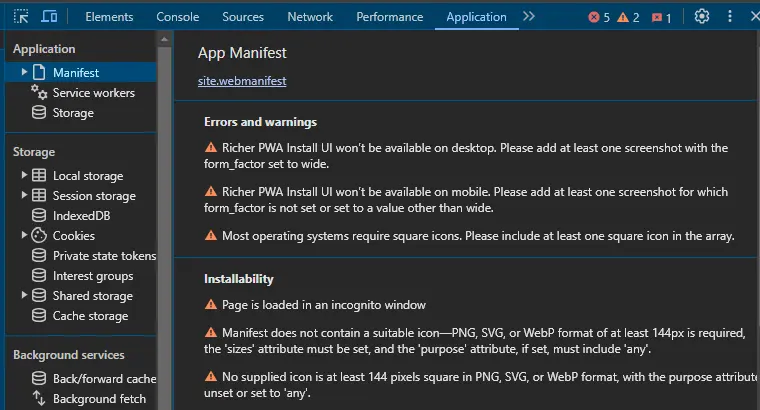Viewport: 760px width, 410px height.
Task: Click warning icon beside square icons message
Action: (x=211, y=236)
